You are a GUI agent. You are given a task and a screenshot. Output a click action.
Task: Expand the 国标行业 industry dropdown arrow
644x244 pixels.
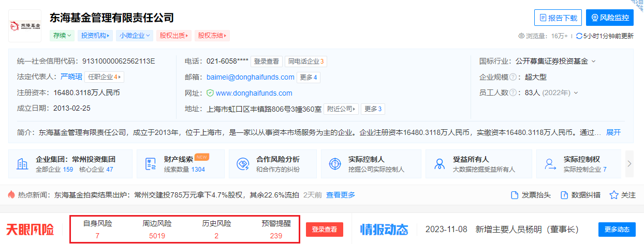pos(593,61)
